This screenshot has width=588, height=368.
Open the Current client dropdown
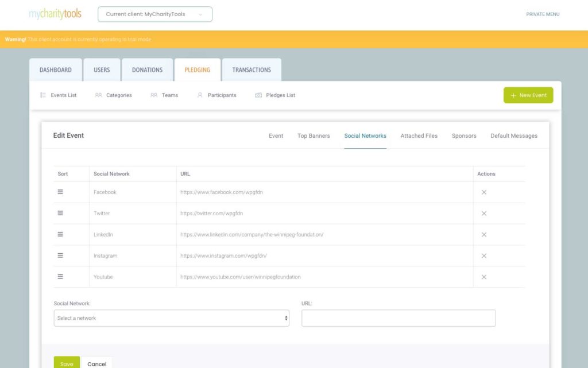155,14
